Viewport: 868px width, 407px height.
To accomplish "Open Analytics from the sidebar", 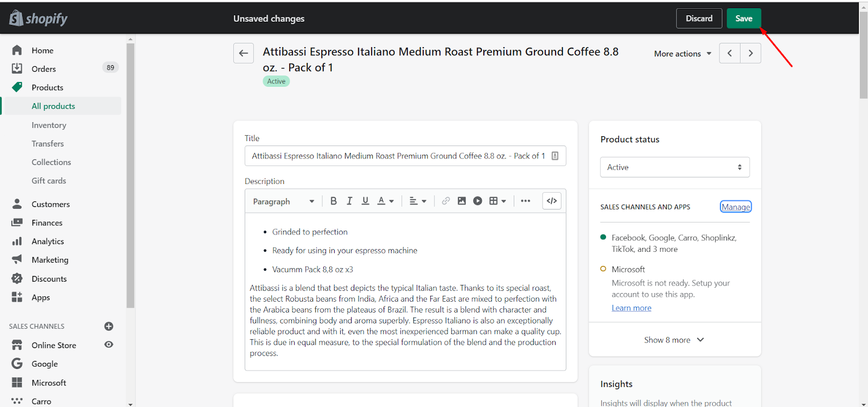I will pyautogui.click(x=48, y=241).
